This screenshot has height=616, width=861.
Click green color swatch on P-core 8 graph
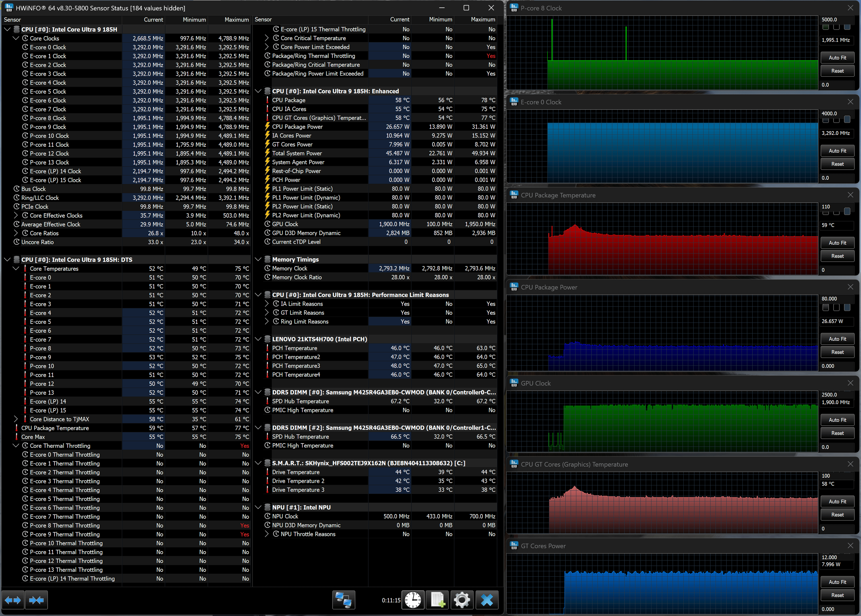pos(826,27)
